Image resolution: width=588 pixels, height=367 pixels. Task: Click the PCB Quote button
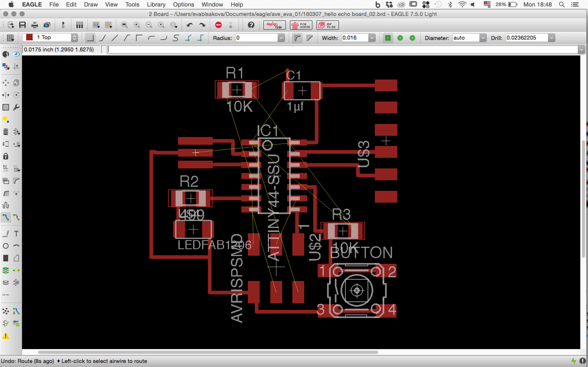[301, 25]
